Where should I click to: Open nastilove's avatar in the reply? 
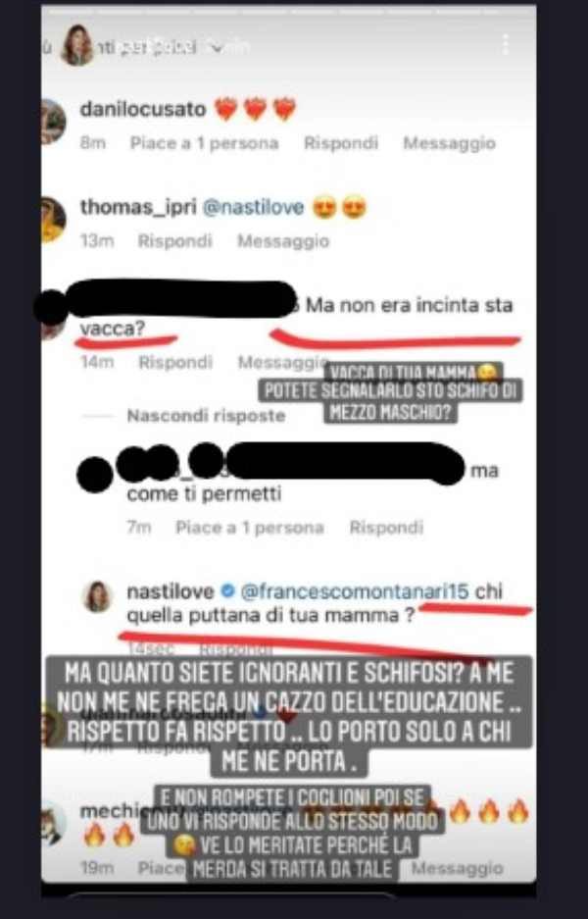click(x=97, y=597)
